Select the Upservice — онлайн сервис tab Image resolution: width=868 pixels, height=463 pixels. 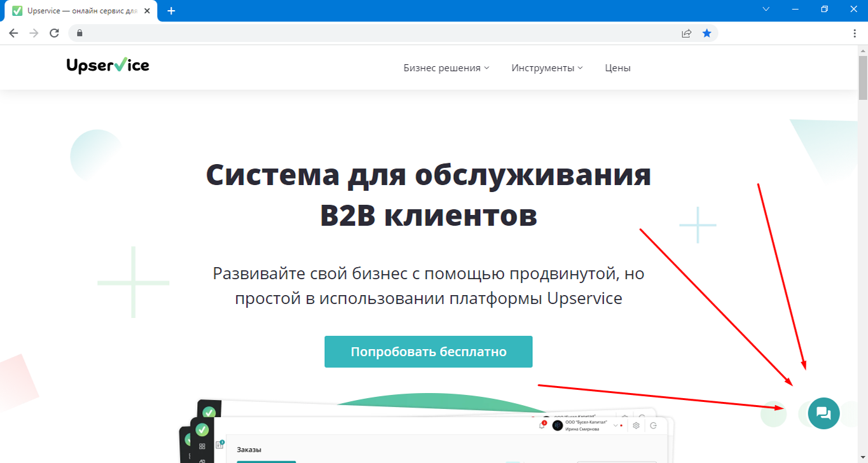coord(79,11)
